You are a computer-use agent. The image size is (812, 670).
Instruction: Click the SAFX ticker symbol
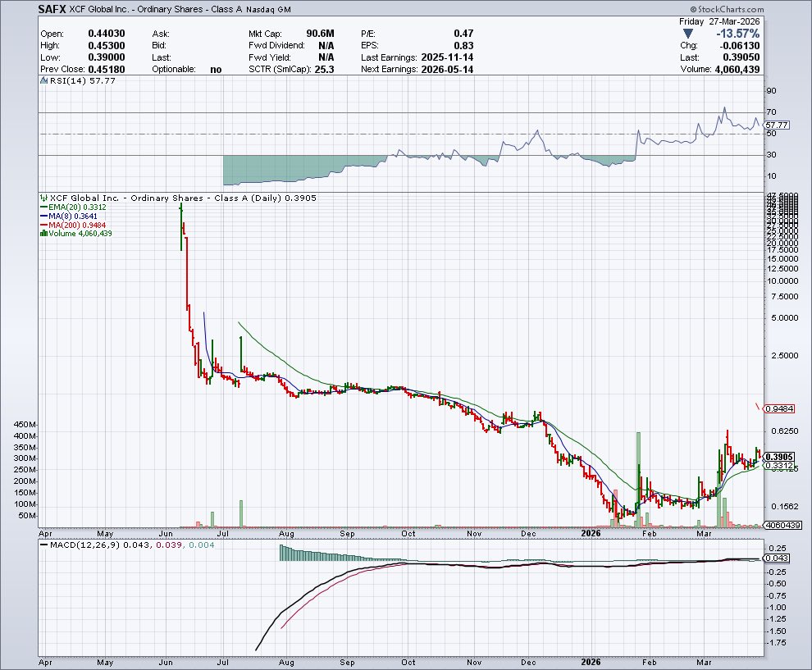[x=52, y=9]
